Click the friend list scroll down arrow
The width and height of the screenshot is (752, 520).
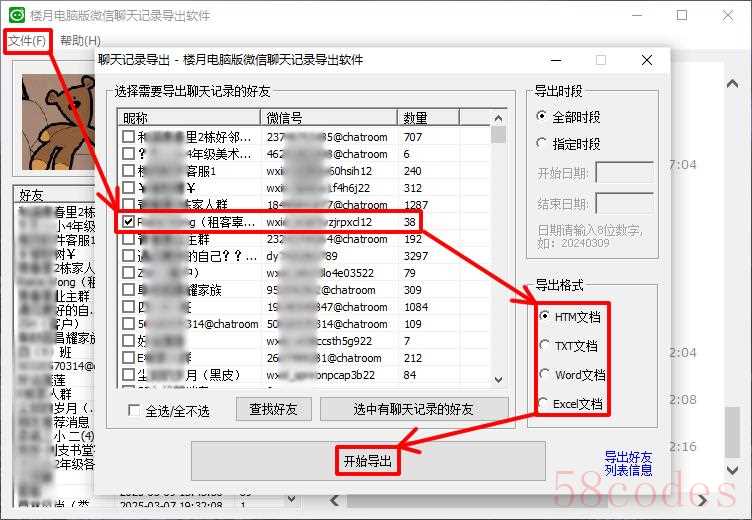498,379
